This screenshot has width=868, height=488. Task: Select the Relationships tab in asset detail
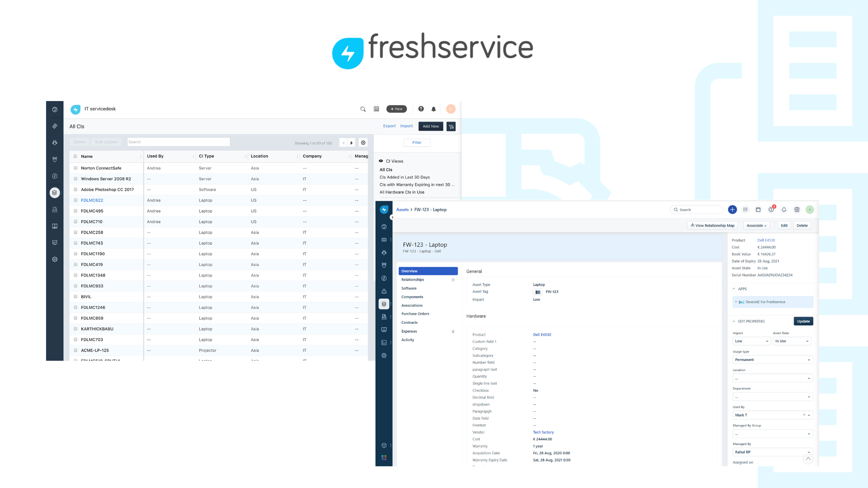pyautogui.click(x=413, y=280)
